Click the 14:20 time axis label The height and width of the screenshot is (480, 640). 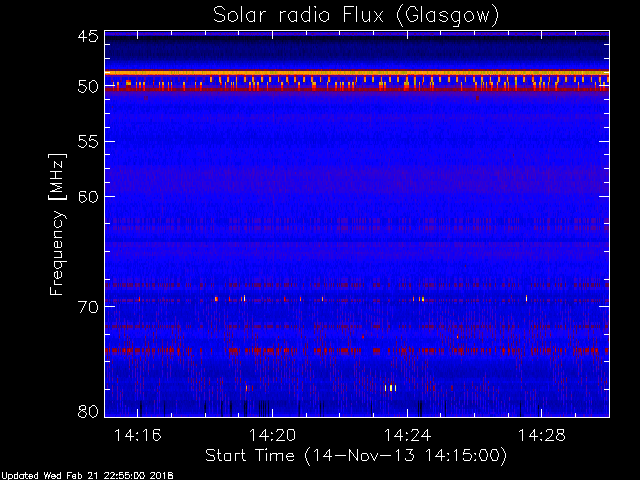(x=272, y=435)
